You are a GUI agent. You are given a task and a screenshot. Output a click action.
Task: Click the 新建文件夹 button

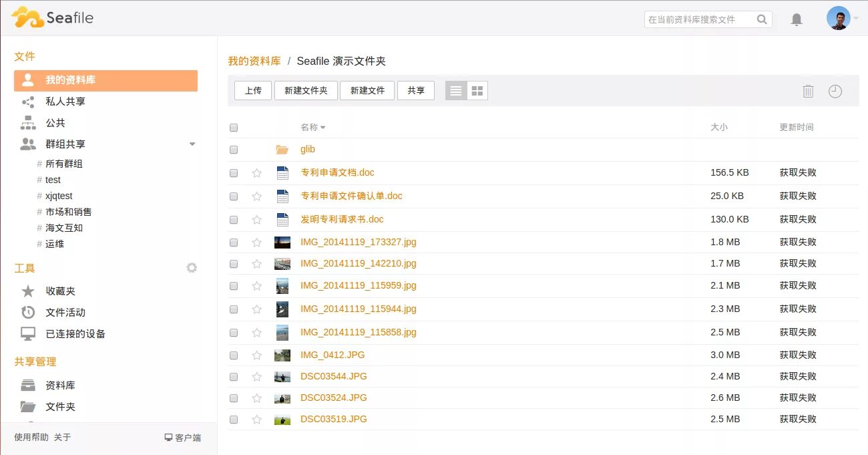tap(306, 91)
